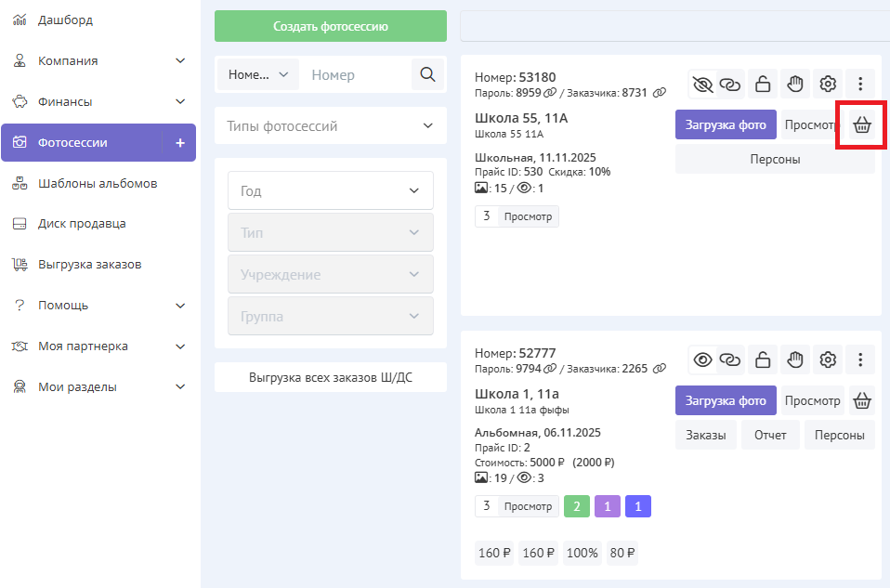This screenshot has width=890, height=588.
Task: Click the Номер search input field
Action: coord(355,75)
